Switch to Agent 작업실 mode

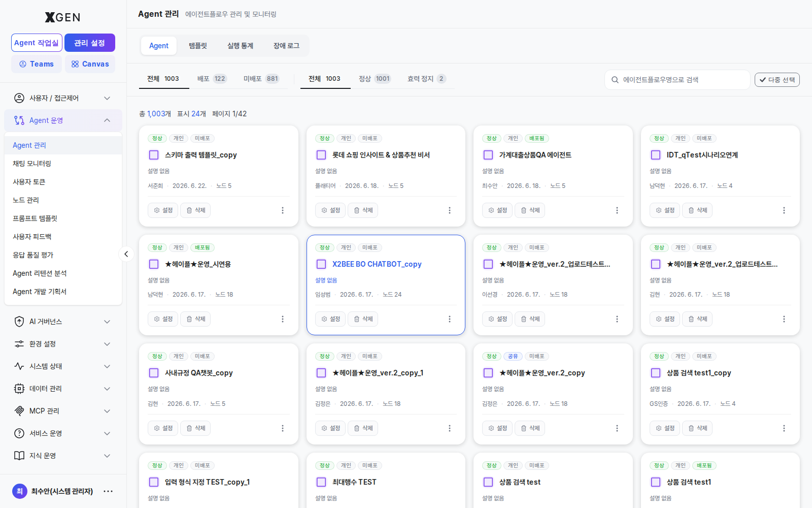37,43
